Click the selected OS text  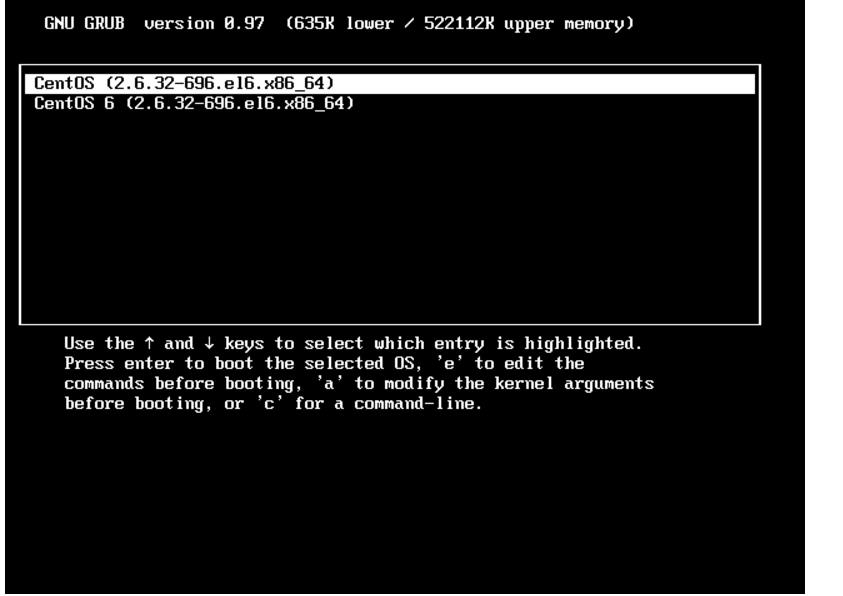coord(359,363)
